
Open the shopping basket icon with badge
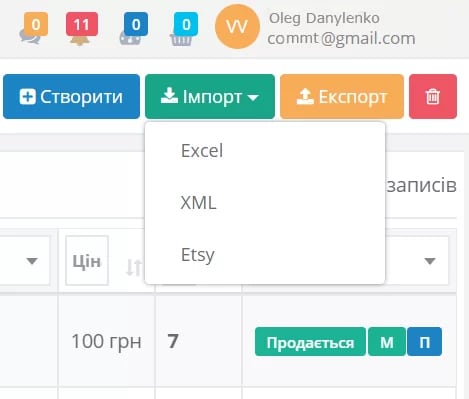pyautogui.click(x=184, y=29)
